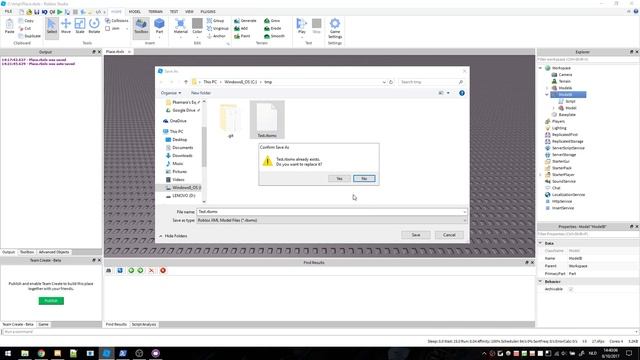Collapse the Workspace node in Explorer
The width and height of the screenshot is (640, 360).
click(x=541, y=68)
